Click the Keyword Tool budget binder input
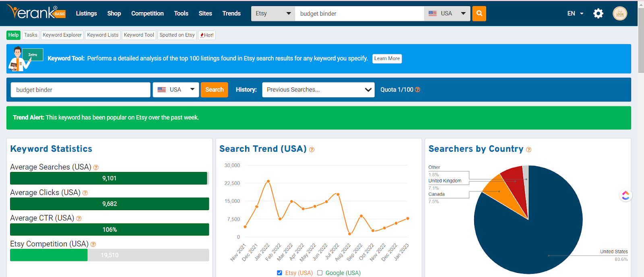This screenshot has height=277, width=644. (x=80, y=90)
